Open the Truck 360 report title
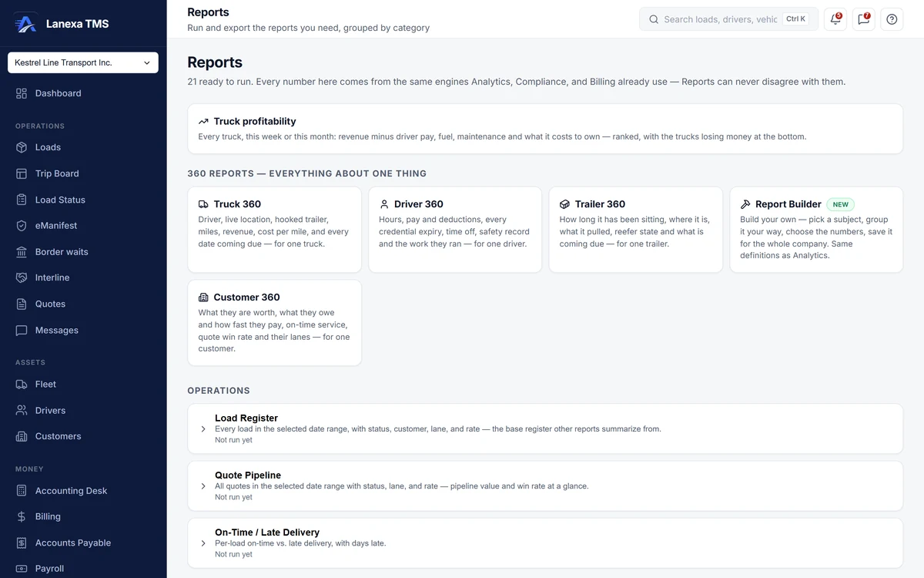 (x=237, y=204)
